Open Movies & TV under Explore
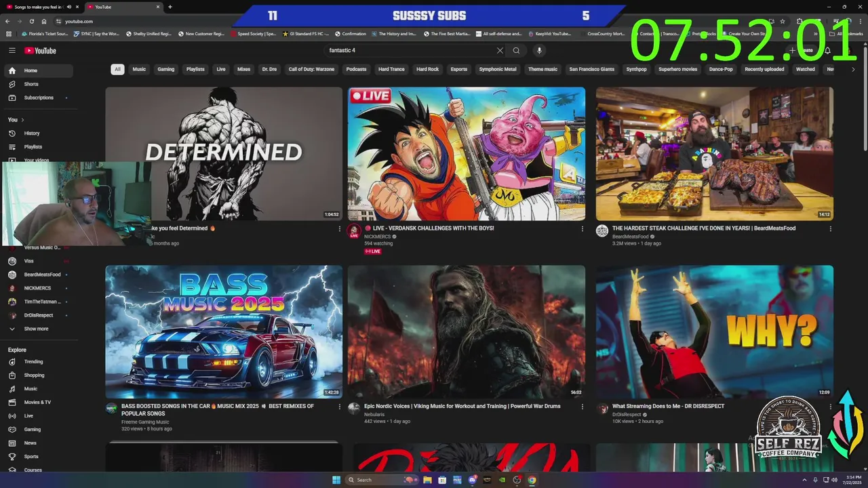The width and height of the screenshot is (868, 488). click(38, 402)
